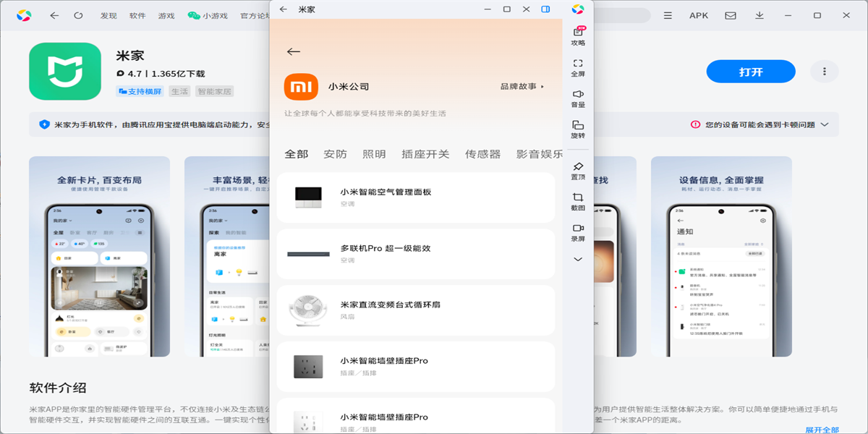Expand more sidebar tools chevron below 录屏
This screenshot has width=868, height=434.
click(x=578, y=259)
